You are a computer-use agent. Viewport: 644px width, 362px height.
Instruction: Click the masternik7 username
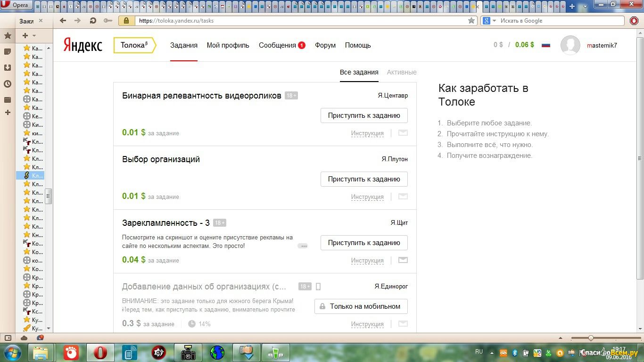click(602, 45)
